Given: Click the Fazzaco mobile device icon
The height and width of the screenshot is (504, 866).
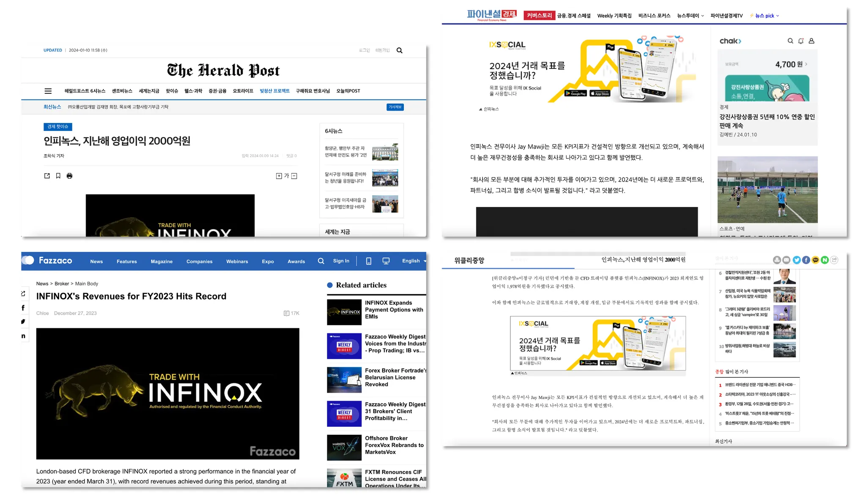Looking at the screenshot, I should click(x=368, y=261).
